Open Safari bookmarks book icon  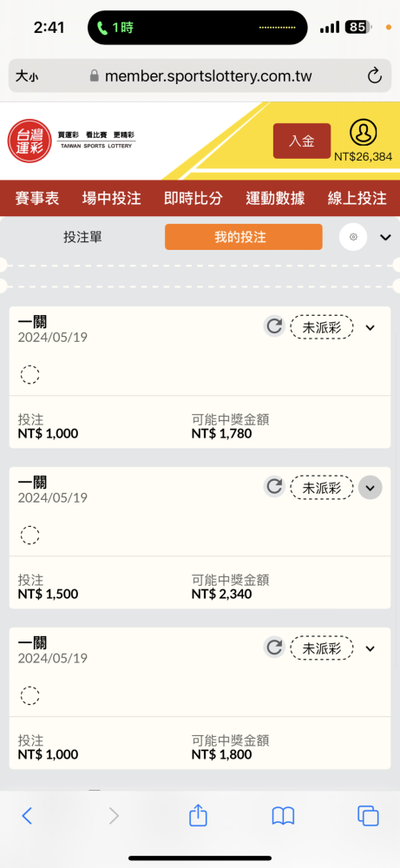coord(283,816)
